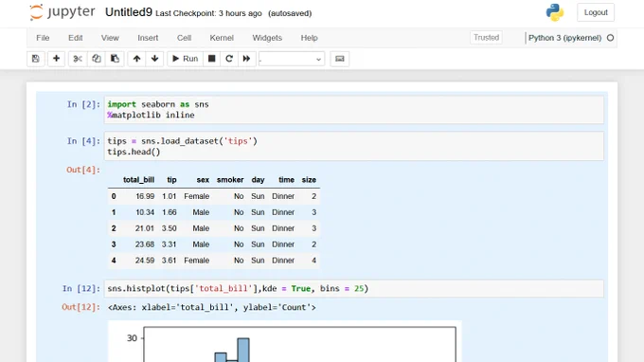The image size is (644, 362).
Task: Click the Logout button
Action: coord(596,12)
